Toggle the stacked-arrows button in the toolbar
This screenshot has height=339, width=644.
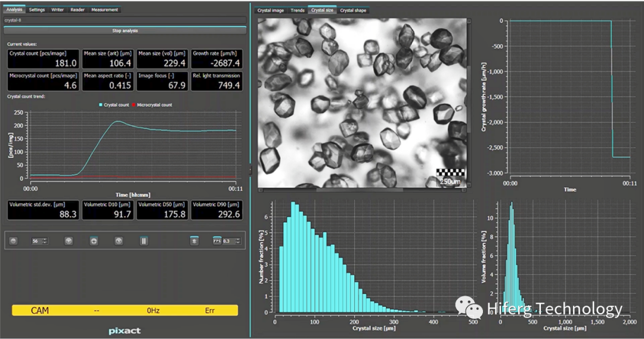tap(194, 241)
